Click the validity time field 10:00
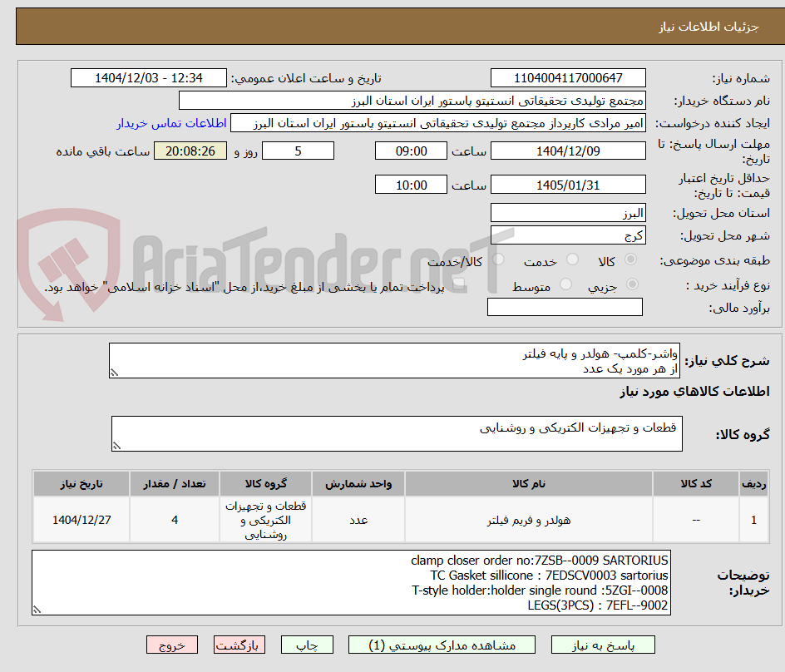Viewport: 785px width, 672px height. (x=411, y=185)
